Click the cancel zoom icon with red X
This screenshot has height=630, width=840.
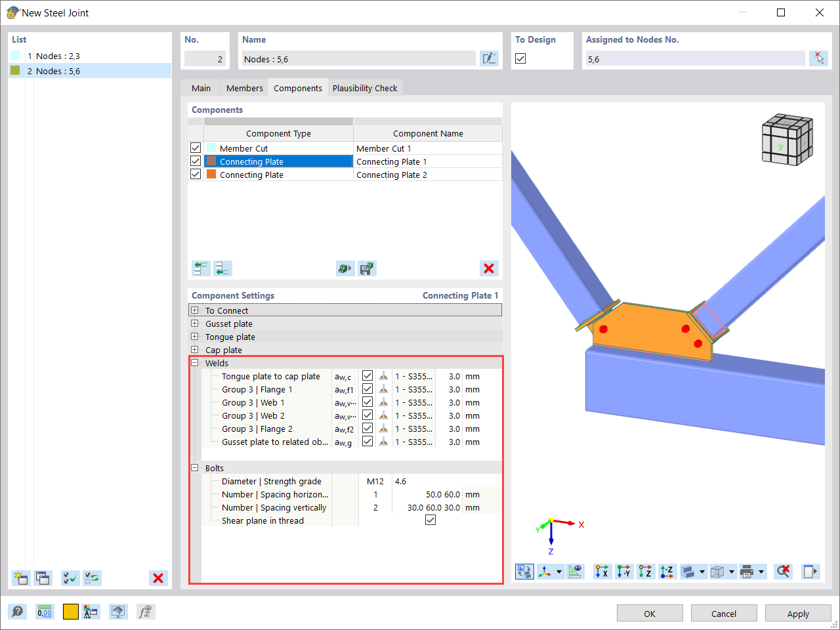pos(782,571)
